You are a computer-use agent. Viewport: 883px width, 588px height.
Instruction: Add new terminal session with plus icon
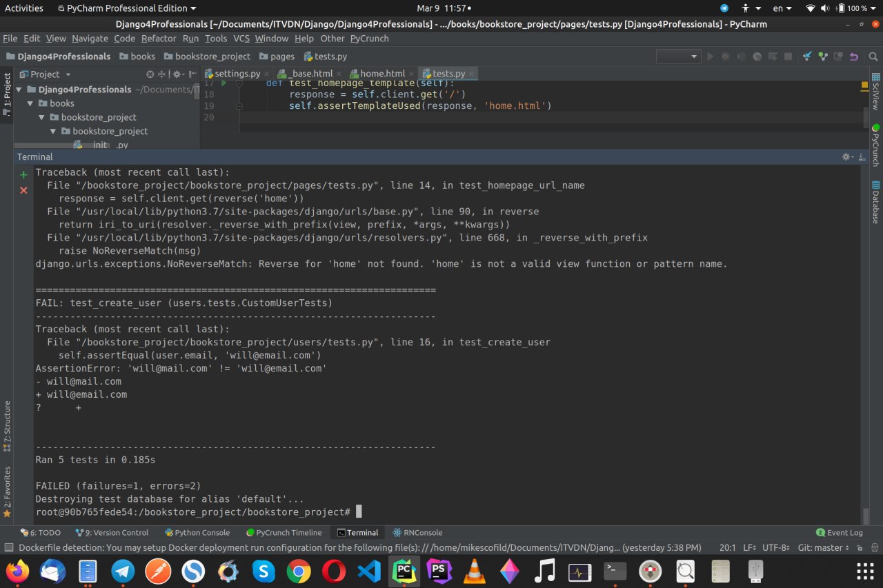23,175
